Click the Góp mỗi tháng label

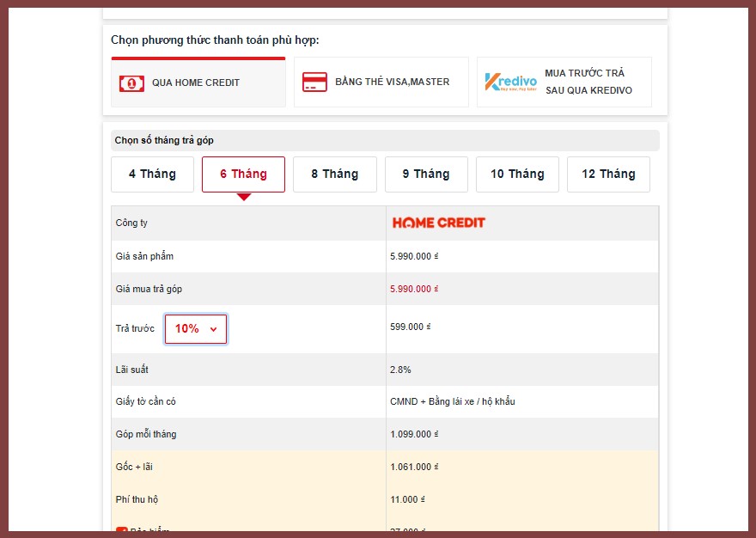(146, 434)
